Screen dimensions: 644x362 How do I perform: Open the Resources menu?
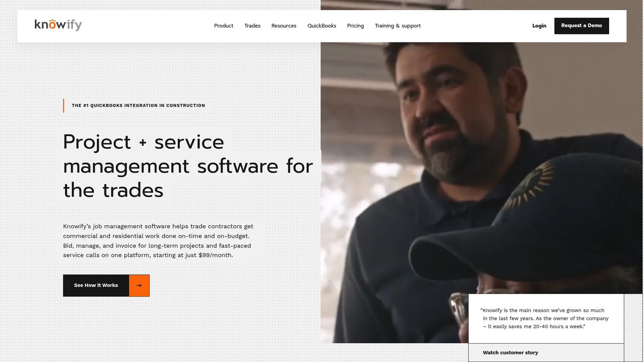(x=284, y=26)
